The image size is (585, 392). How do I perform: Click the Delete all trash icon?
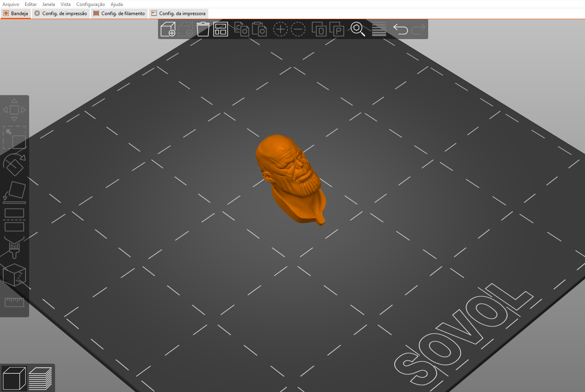click(203, 29)
